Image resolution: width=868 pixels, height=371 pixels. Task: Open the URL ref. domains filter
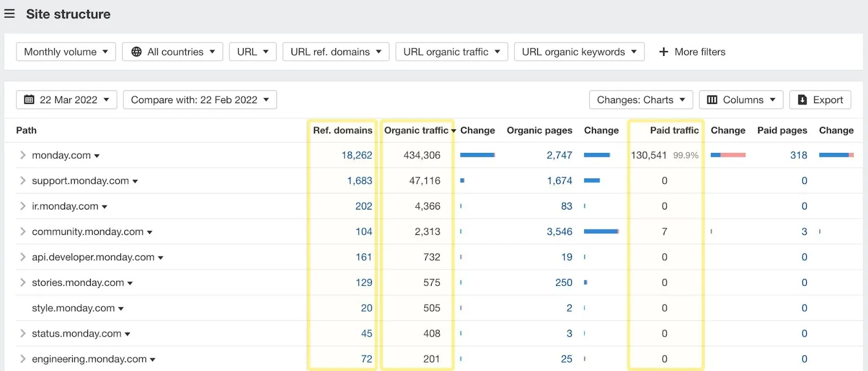336,52
